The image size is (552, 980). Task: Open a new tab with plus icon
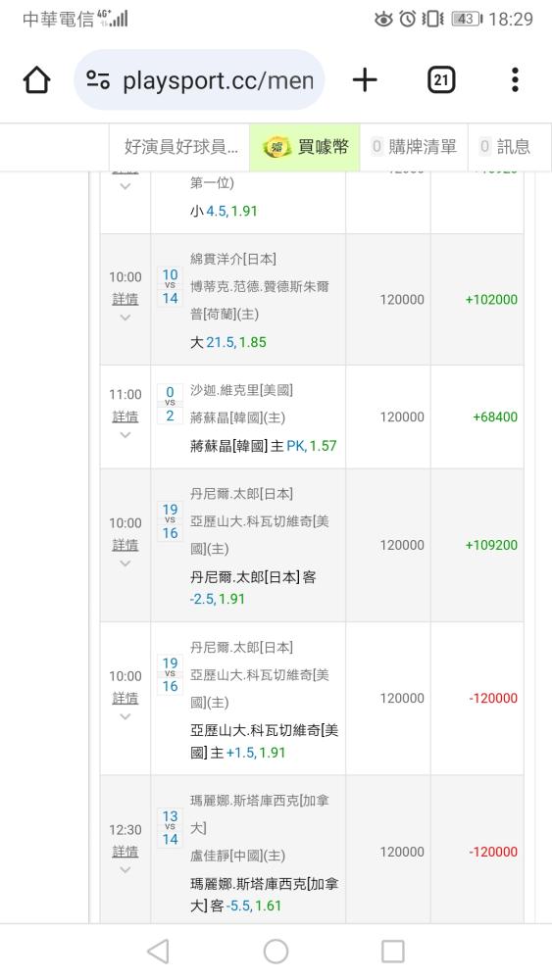point(365,80)
